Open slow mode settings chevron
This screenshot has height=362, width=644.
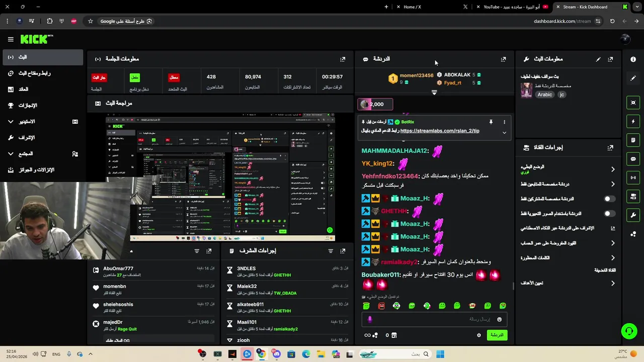[x=613, y=169]
